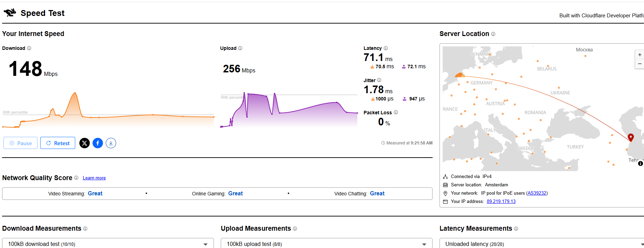The image size is (644, 248).
Task: Click the IP address 89.219.179.13 link
Action: coord(501,202)
